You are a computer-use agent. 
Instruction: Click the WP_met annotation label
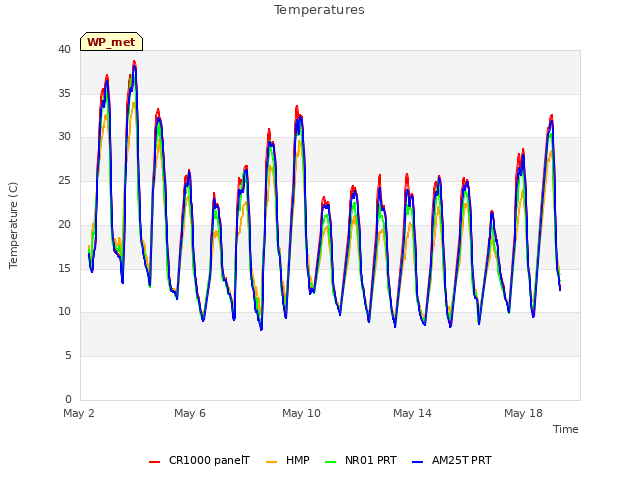click(111, 42)
